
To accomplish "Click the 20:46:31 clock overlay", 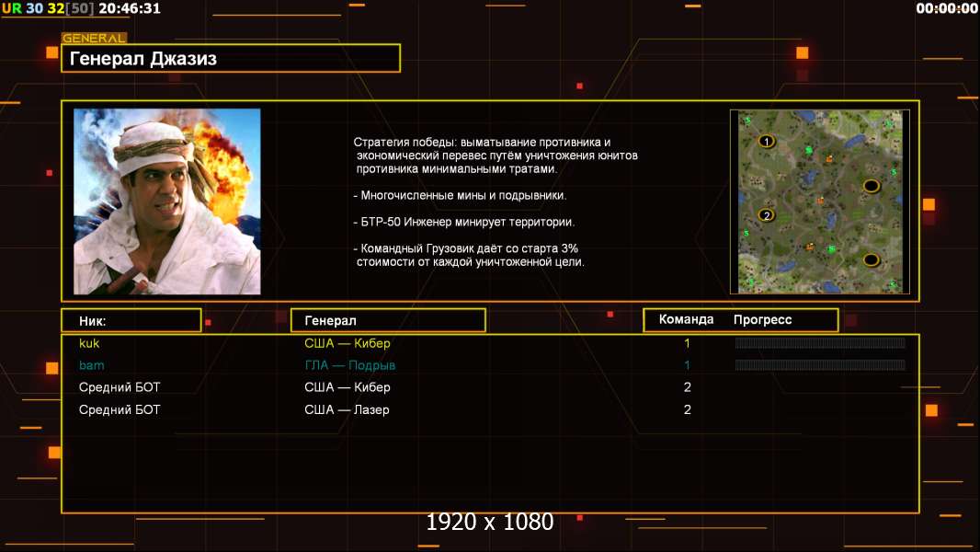I will [x=130, y=8].
